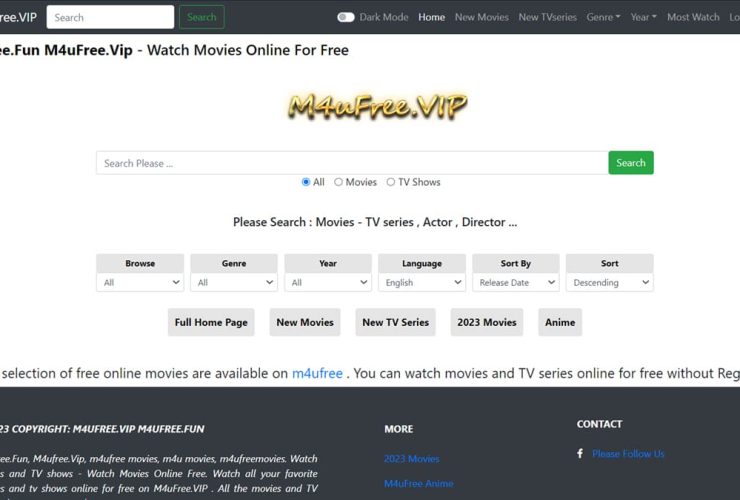Click the Anime button
This screenshot has height=500, width=740.
(x=560, y=322)
